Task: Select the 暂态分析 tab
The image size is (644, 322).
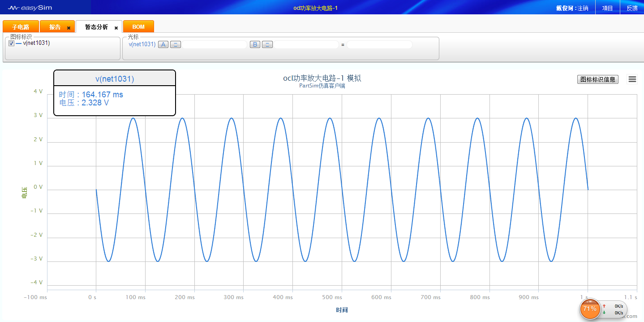Action: (x=96, y=27)
